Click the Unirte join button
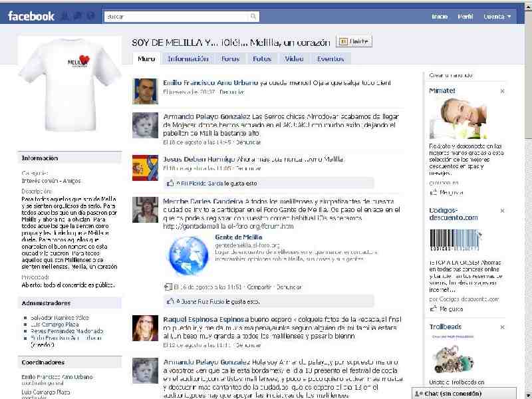532x399 pixels. (x=354, y=41)
